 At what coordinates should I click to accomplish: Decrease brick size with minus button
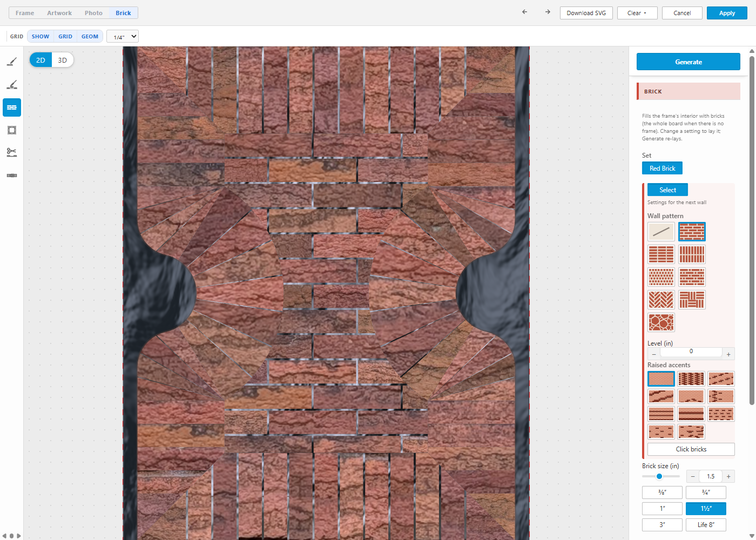click(x=693, y=476)
